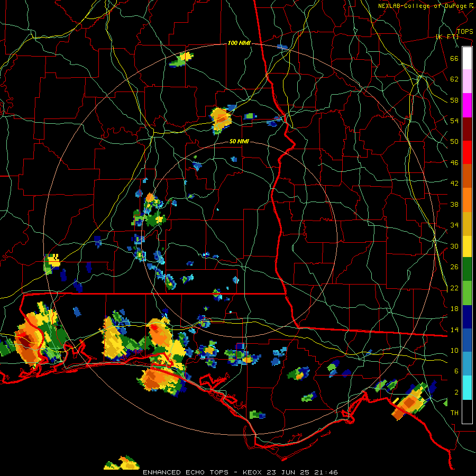Click the legend value "62"
Image resolution: width=476 pixels, height=476 pixels.
click(x=454, y=79)
